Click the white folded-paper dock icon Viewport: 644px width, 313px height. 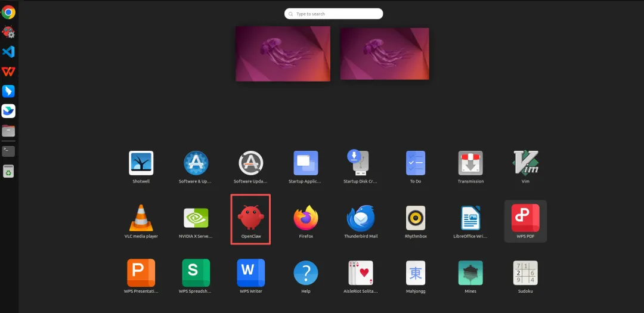click(8, 111)
